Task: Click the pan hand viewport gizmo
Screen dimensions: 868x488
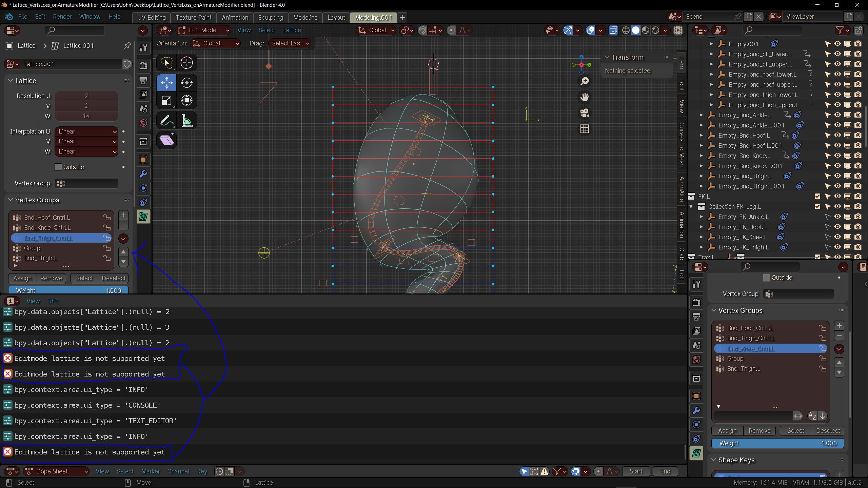Action: [585, 97]
